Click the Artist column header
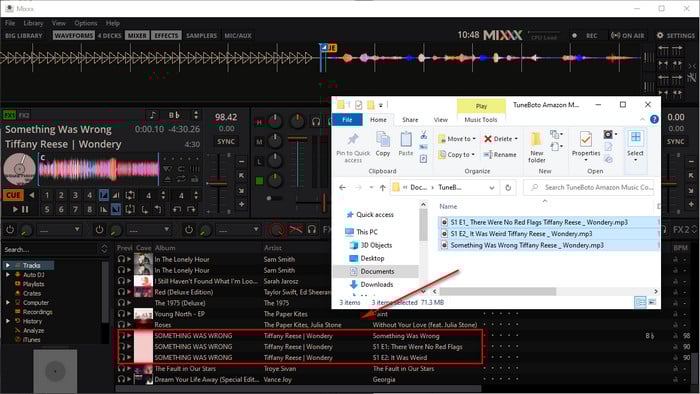The height and width of the screenshot is (394, 700). coord(273,248)
